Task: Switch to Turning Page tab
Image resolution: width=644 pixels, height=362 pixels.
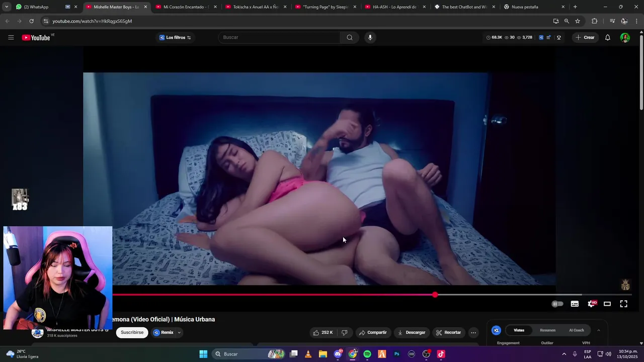Action: pos(326,7)
